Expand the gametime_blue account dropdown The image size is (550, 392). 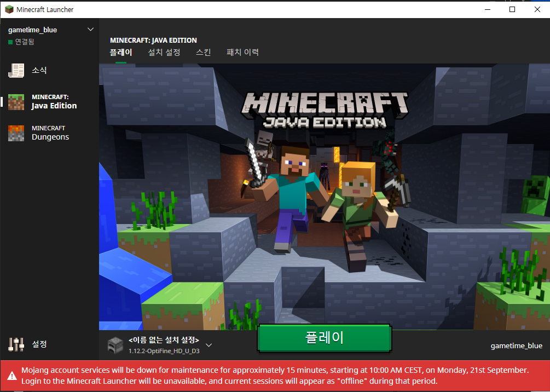90,30
